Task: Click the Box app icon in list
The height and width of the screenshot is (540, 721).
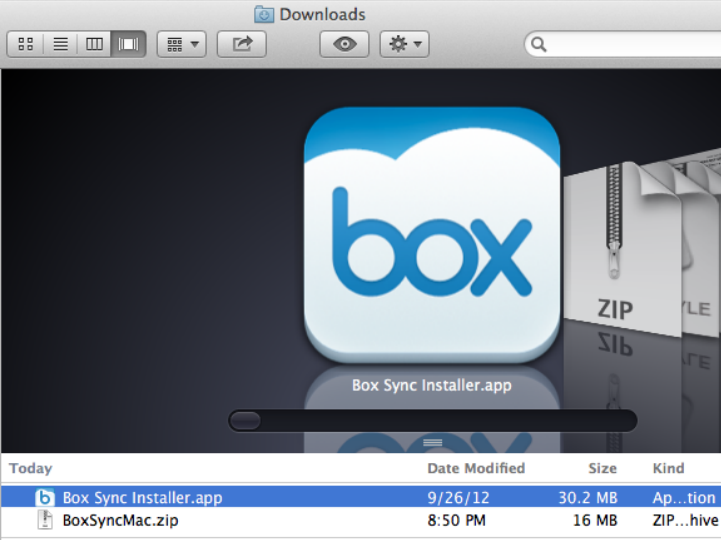Action: (45, 497)
